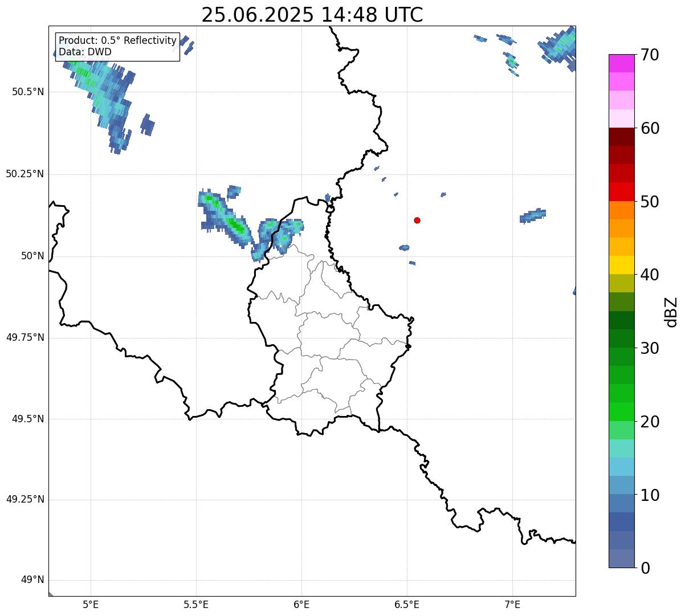Click the bright green colorbar segment above 20
This screenshot has height=616, width=685.
point(622,411)
